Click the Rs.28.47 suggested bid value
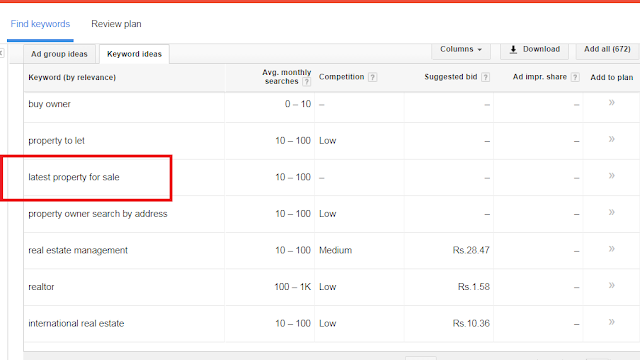640x360 pixels. [x=471, y=250]
